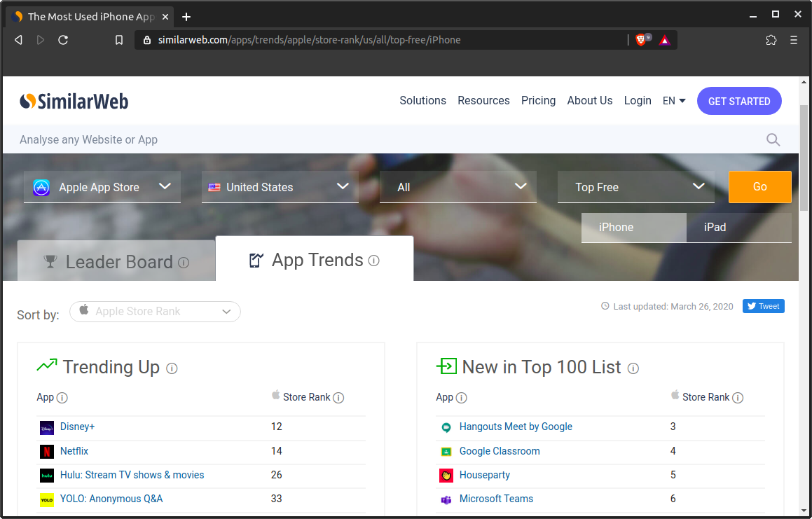The width and height of the screenshot is (812, 519).
Task: Click the Leader Board info icon
Action: click(x=184, y=263)
